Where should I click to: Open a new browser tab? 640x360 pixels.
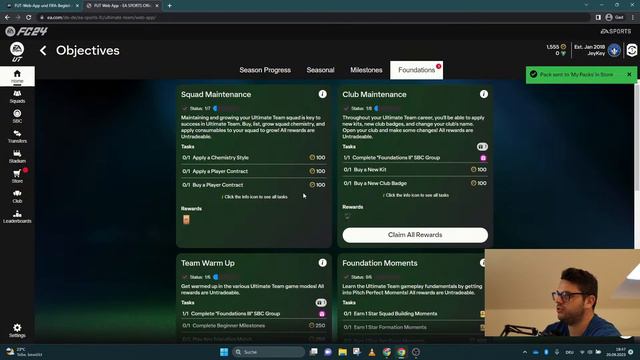point(169,6)
